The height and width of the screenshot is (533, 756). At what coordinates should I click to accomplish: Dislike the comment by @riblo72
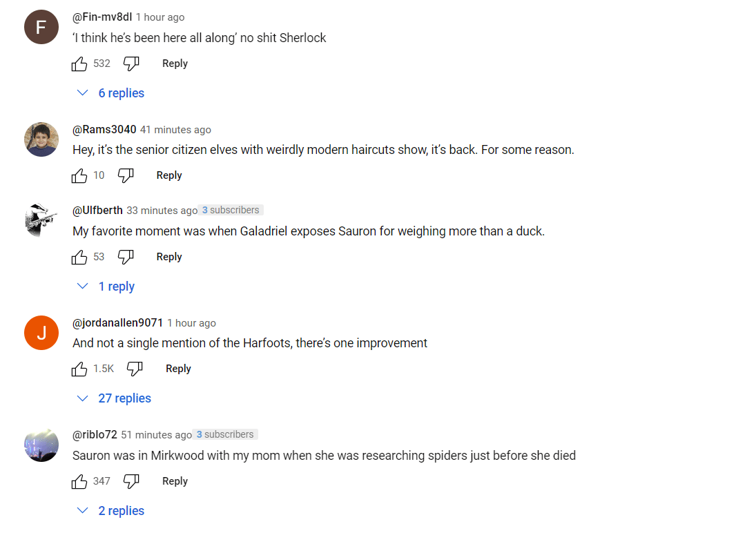click(x=131, y=481)
